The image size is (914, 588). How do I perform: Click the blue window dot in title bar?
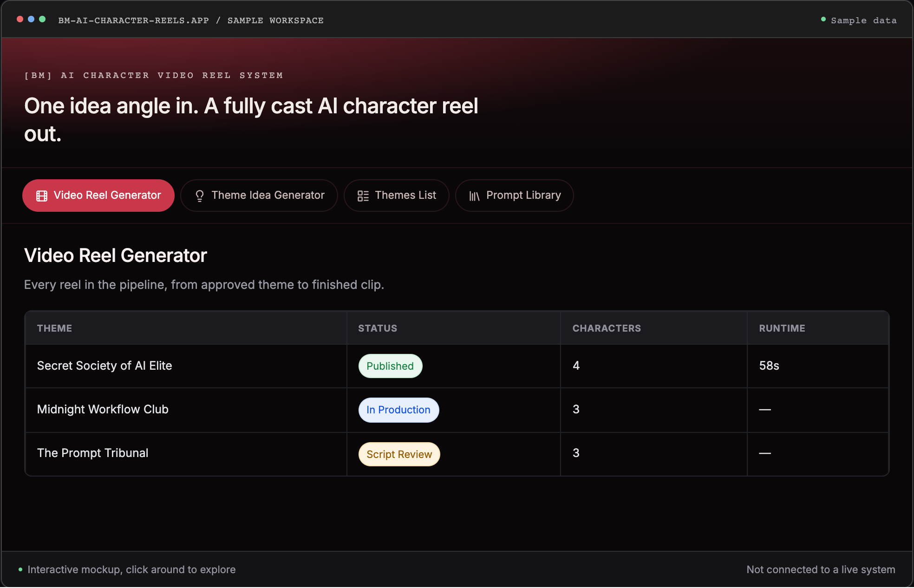[31, 19]
